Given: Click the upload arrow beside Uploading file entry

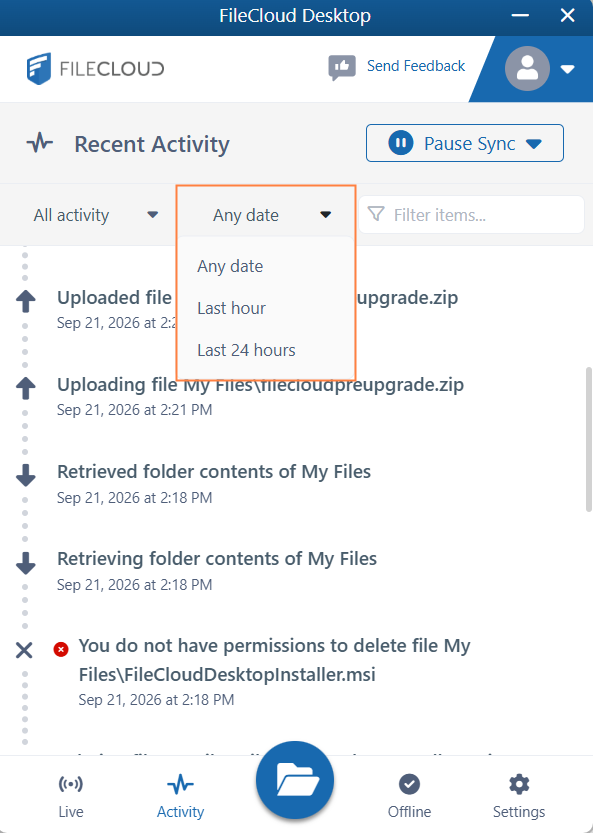Looking at the screenshot, I should 26,388.
